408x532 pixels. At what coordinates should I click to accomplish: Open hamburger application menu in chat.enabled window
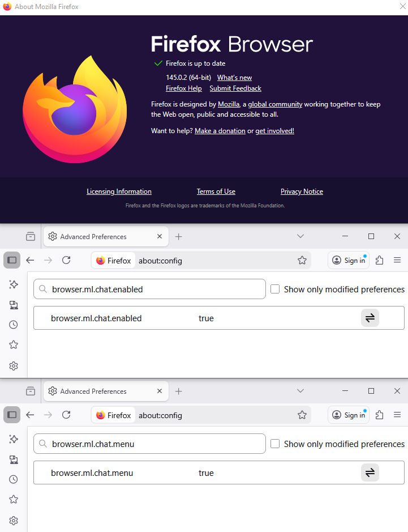point(397,260)
